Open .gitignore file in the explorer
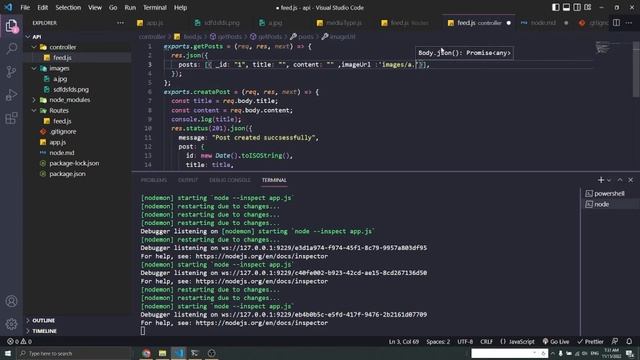640x360 pixels. point(77,131)
